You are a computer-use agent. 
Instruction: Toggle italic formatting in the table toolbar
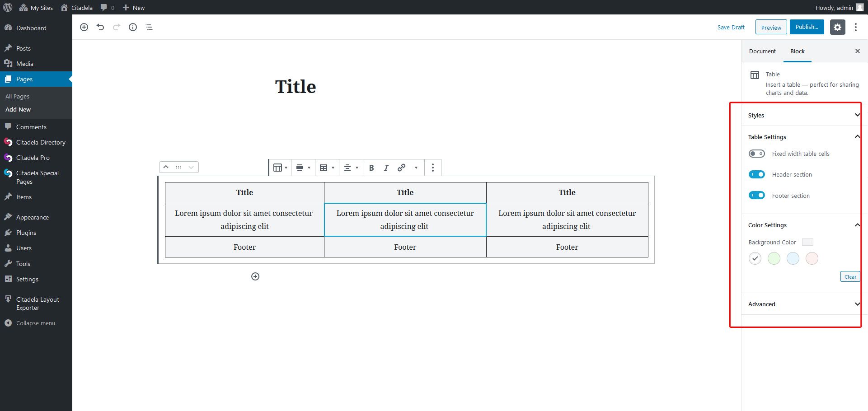pos(386,168)
